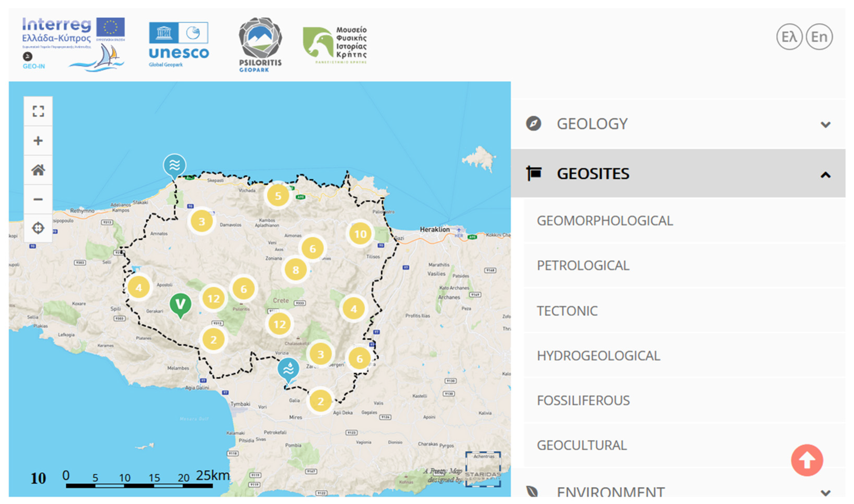
Task: Select the Tectonic geosites item
Action: 567,311
